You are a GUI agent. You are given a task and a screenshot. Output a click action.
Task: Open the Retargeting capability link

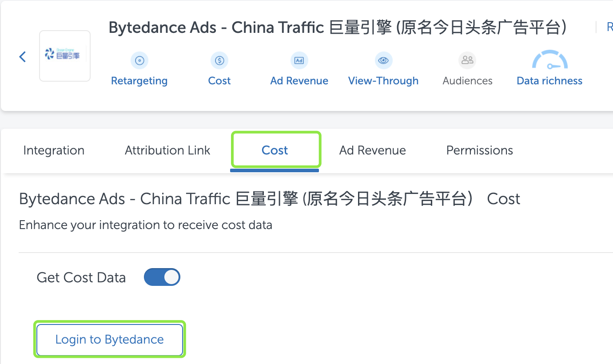click(x=139, y=81)
